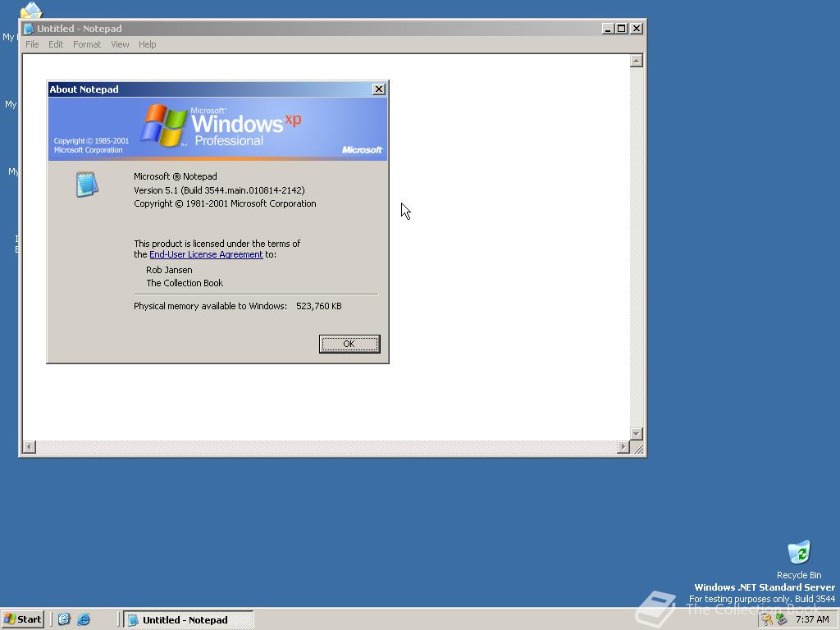Screen dimensions: 840x630
Task: Click The Collection Book organization text
Action: (x=185, y=283)
